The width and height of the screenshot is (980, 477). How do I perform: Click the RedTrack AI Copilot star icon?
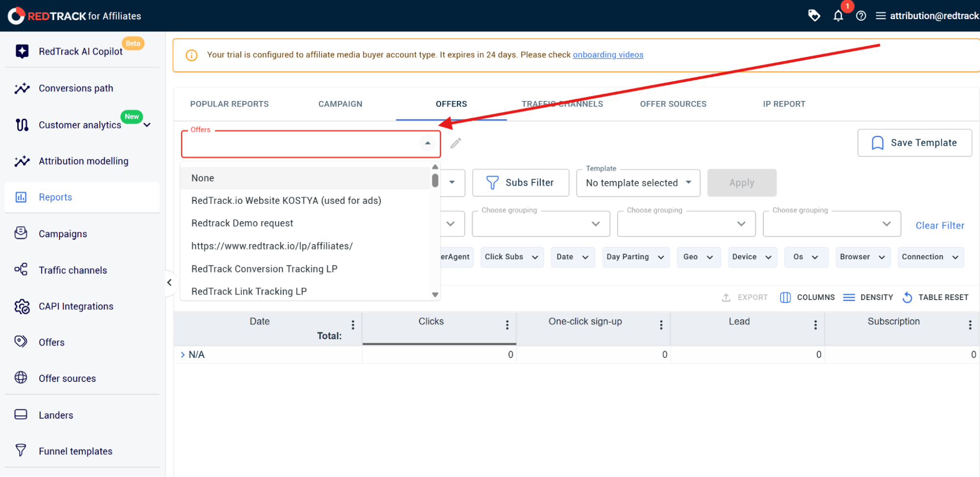(22, 51)
